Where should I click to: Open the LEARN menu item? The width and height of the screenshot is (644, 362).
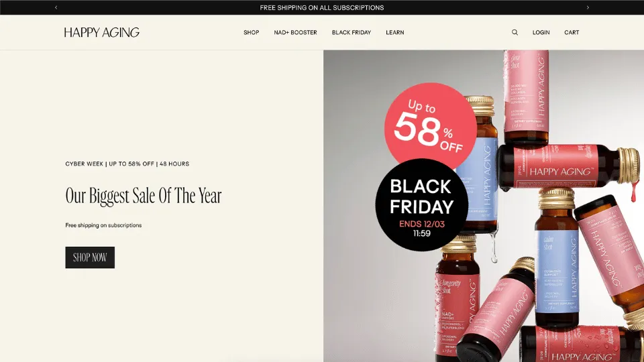(x=394, y=32)
